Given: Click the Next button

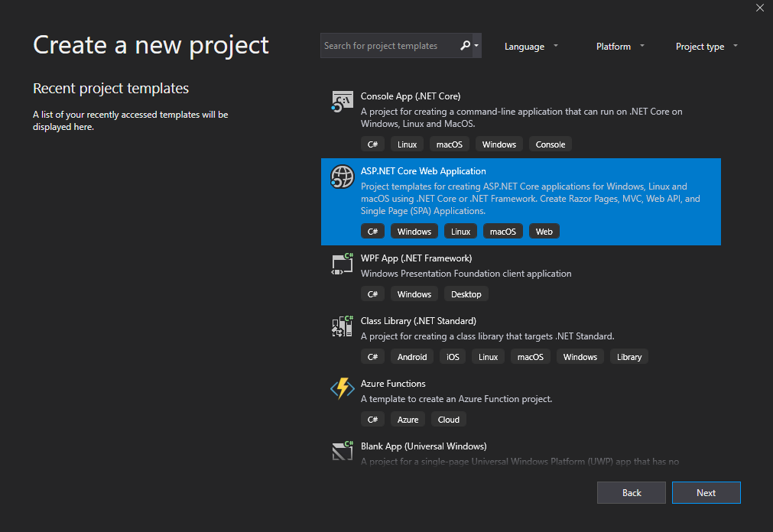Looking at the screenshot, I should pyautogui.click(x=706, y=492).
